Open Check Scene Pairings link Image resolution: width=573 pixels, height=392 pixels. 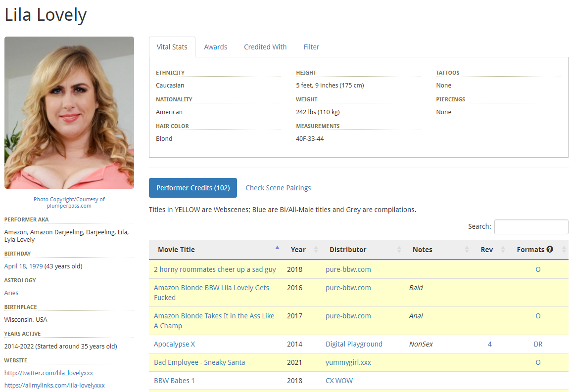click(x=278, y=188)
